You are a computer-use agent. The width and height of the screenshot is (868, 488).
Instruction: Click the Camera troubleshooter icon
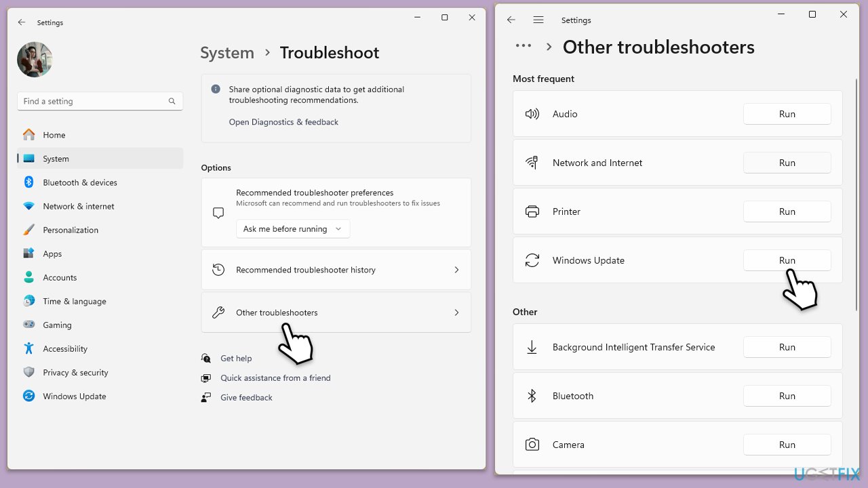coord(532,445)
